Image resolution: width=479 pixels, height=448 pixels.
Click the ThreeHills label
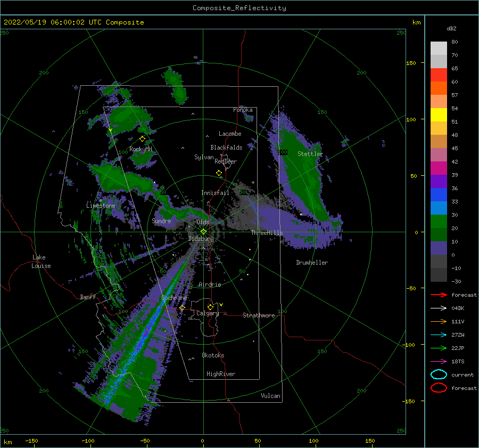click(x=267, y=233)
